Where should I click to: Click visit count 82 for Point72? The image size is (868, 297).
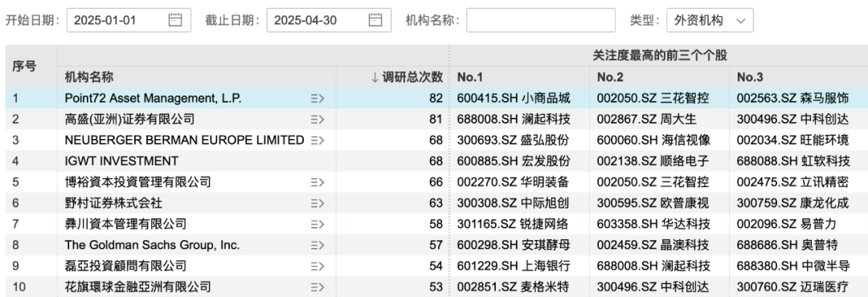click(x=436, y=99)
